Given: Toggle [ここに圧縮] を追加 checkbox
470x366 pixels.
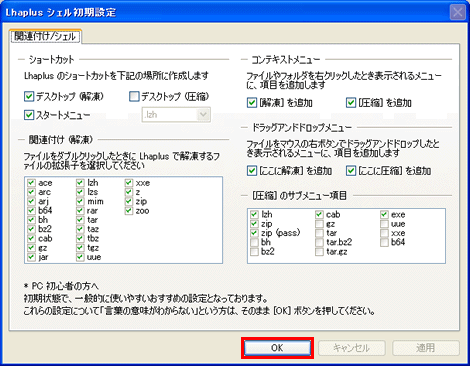Looking at the screenshot, I should click(351, 171).
